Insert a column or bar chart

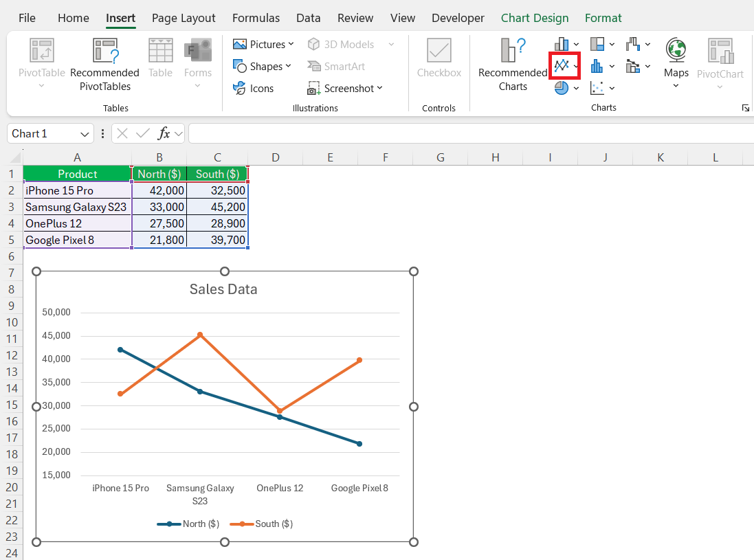tap(561, 44)
